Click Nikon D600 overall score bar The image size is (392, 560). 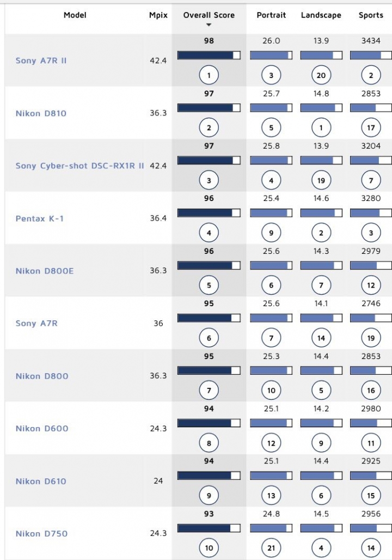coord(209,423)
